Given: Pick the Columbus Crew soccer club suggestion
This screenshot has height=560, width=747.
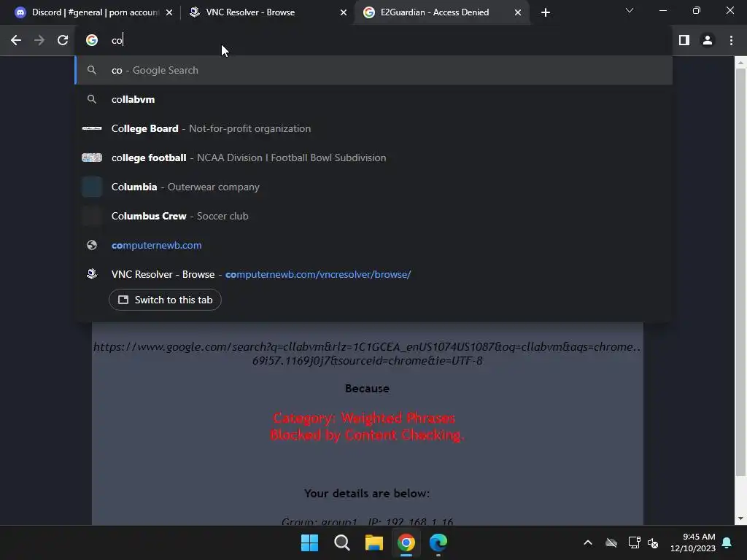Looking at the screenshot, I should (373, 216).
